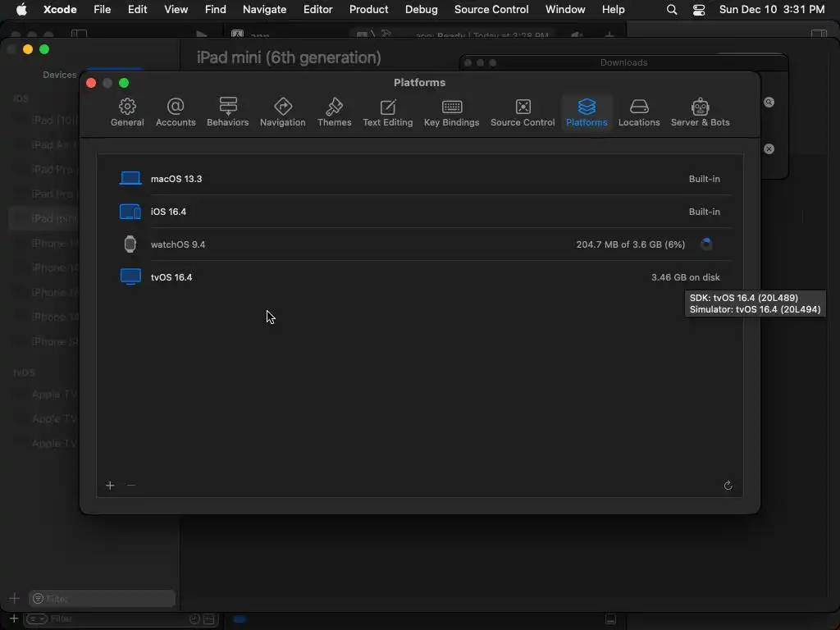
Task: Open the Window menu
Action: 565,9
